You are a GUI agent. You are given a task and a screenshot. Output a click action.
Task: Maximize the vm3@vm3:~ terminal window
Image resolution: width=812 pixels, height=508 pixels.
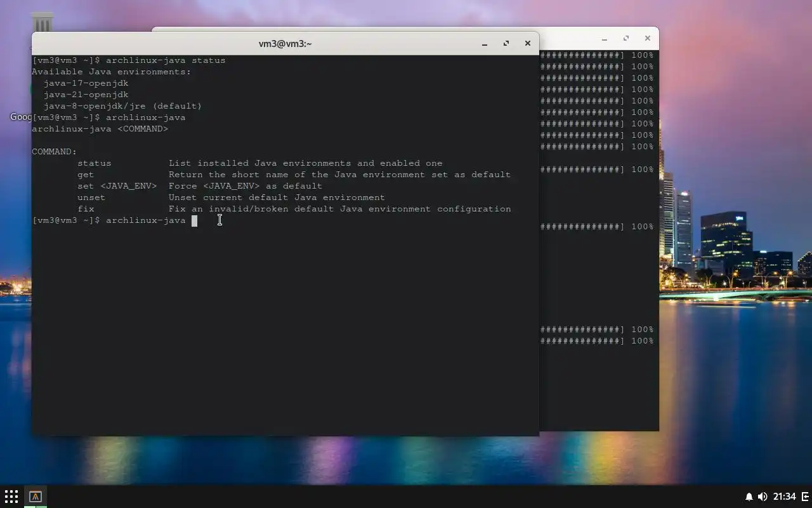click(x=506, y=44)
